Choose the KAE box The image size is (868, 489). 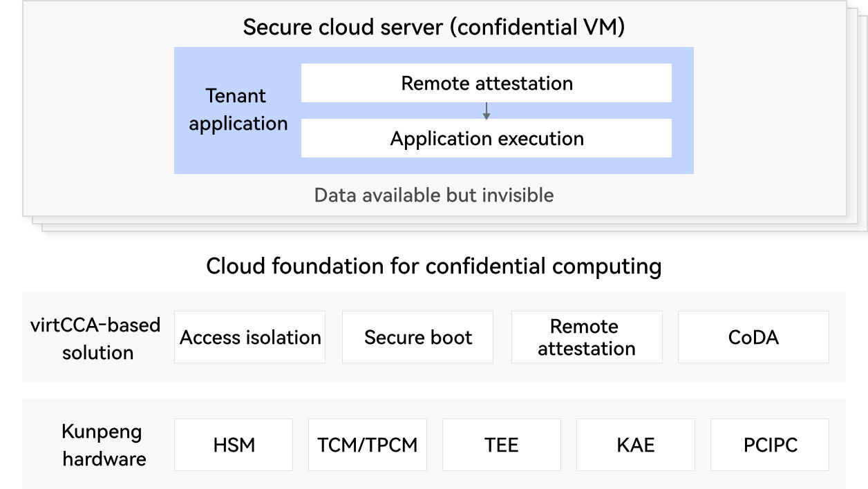(x=636, y=445)
